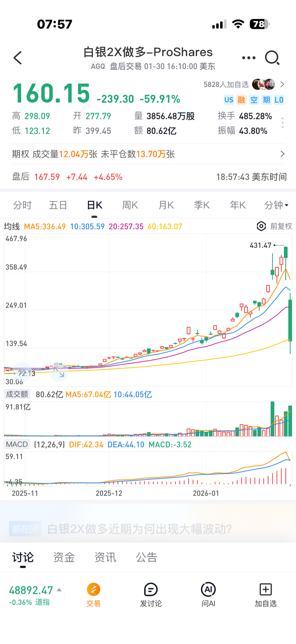
Task: Switch to the 分时 chart tab
Action: tap(22, 205)
